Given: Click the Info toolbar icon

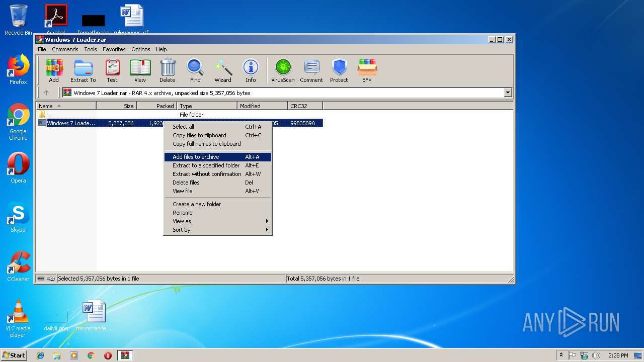Looking at the screenshot, I should (x=251, y=71).
